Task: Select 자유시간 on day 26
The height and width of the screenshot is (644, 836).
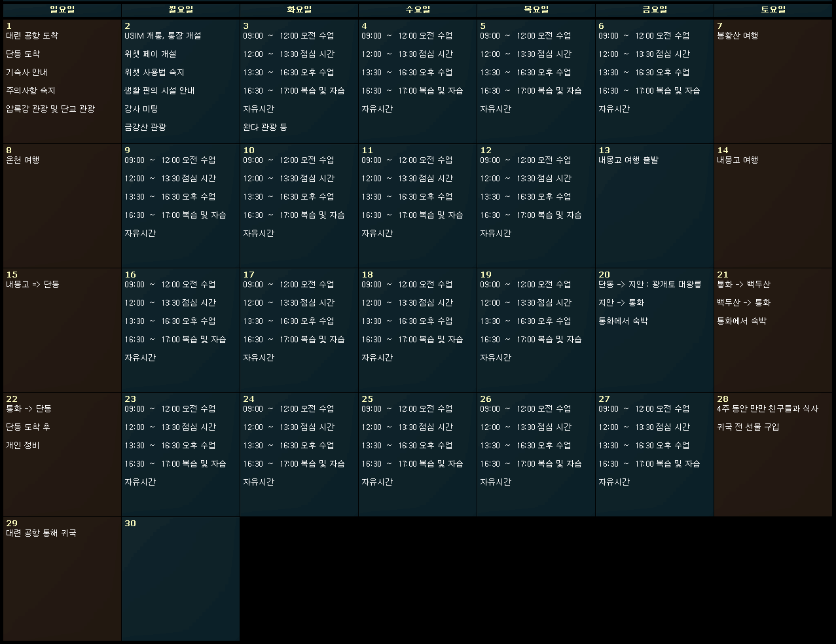Action: [x=496, y=482]
